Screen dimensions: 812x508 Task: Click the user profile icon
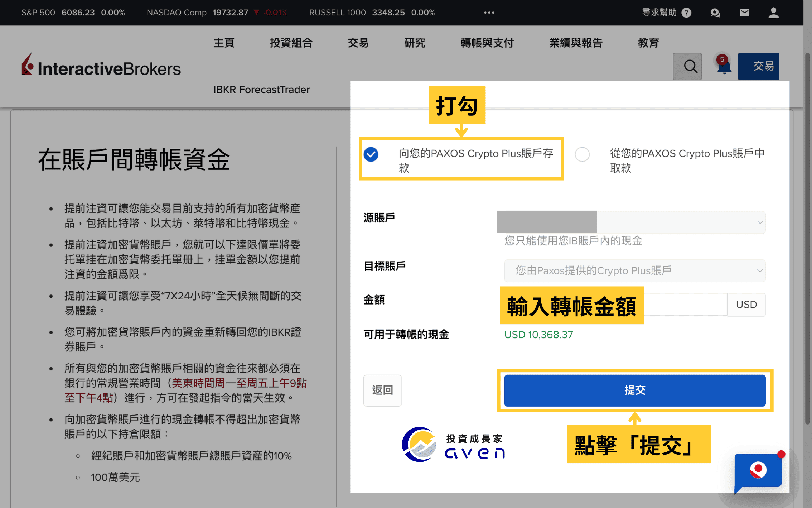[773, 13]
